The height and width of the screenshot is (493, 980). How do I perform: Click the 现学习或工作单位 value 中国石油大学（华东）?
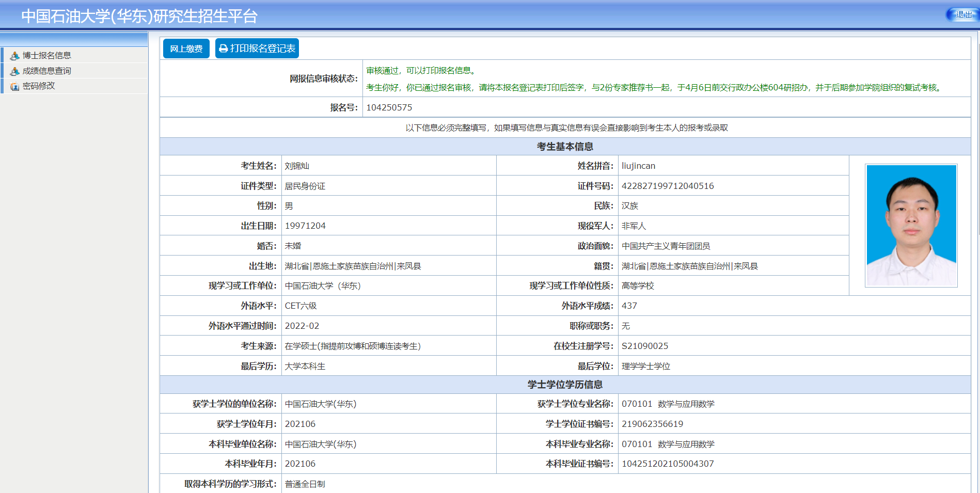point(323,285)
